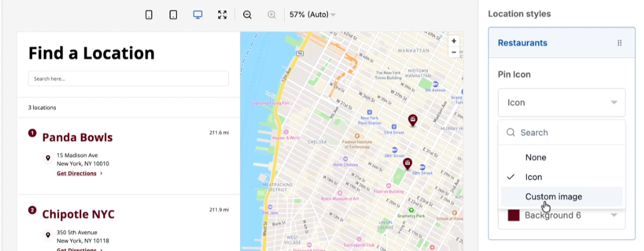Click the Gramercy Park map label
This screenshot has width=644, height=251.
click(412, 216)
